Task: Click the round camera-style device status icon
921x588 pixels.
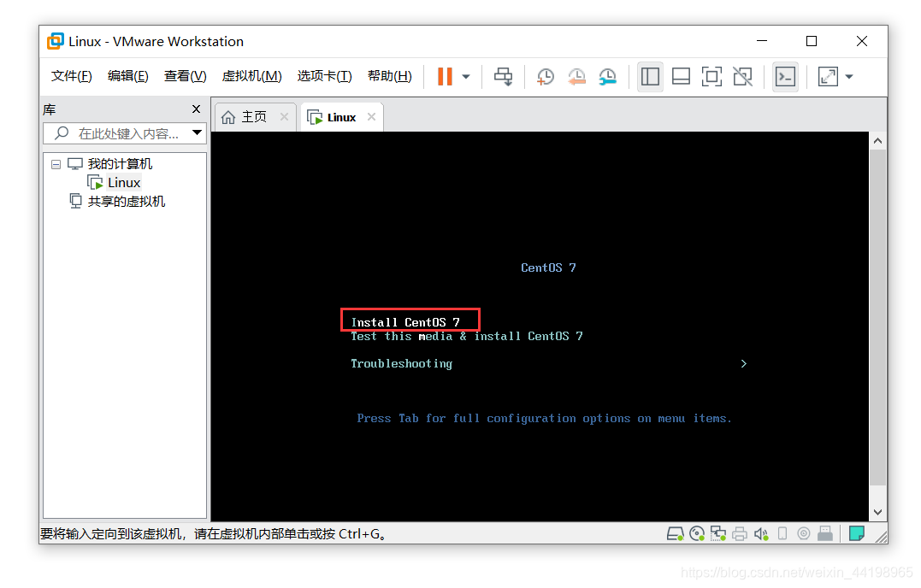Action: tap(804, 533)
